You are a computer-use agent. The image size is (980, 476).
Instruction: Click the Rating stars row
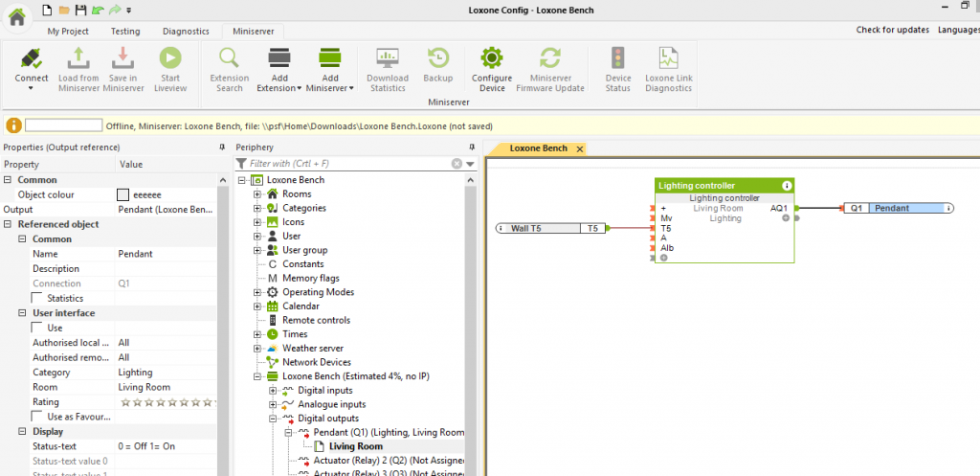(168, 402)
